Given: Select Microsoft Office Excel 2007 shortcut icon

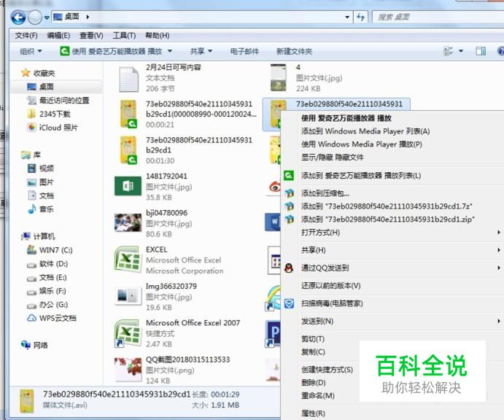Looking at the screenshot, I should [x=128, y=333].
